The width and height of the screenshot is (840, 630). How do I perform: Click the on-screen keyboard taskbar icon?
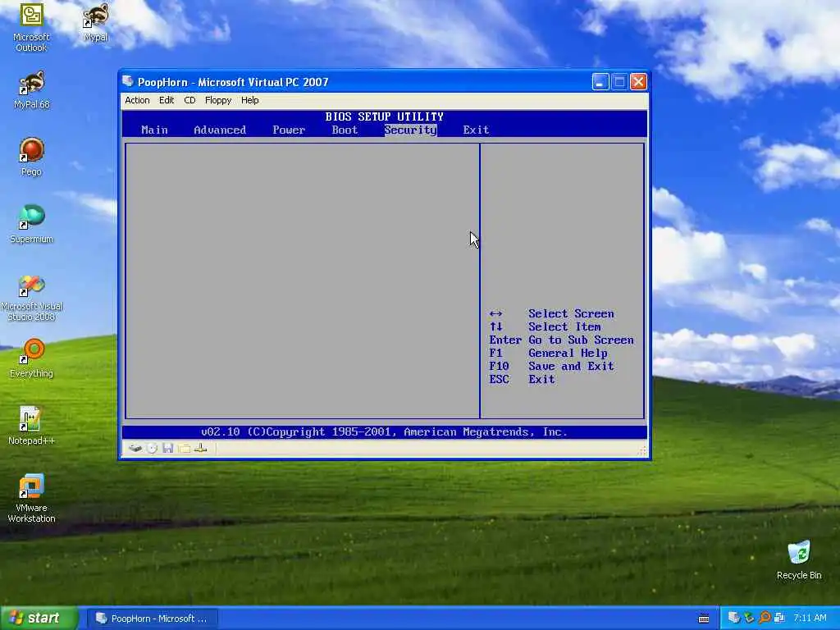coord(704,619)
